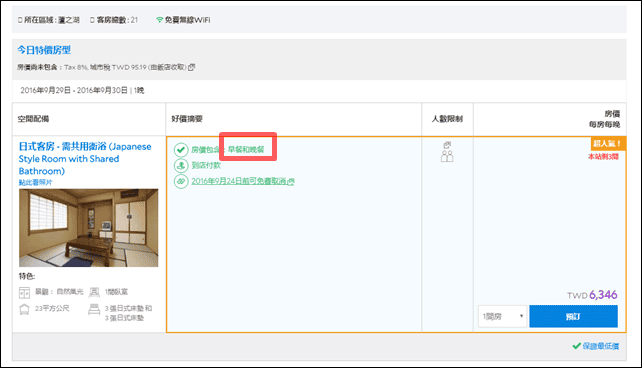Open the Japanese Style Room title link
Screen dimensions: 642x368
point(85,159)
